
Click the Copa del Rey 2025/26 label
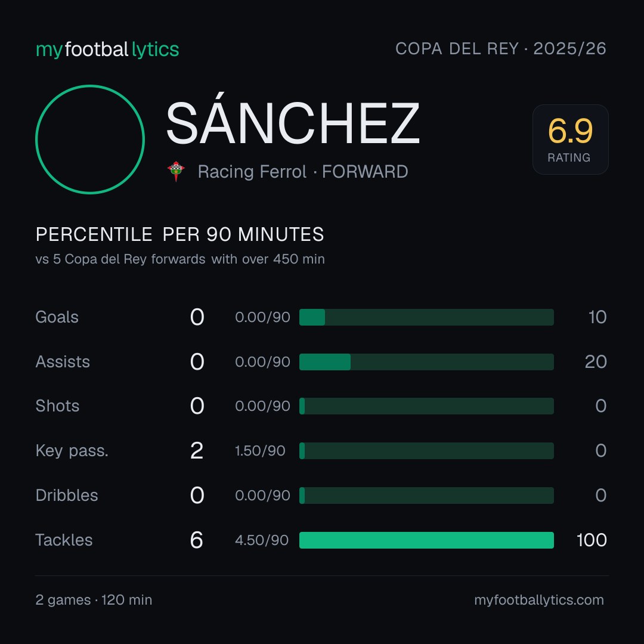(501, 49)
